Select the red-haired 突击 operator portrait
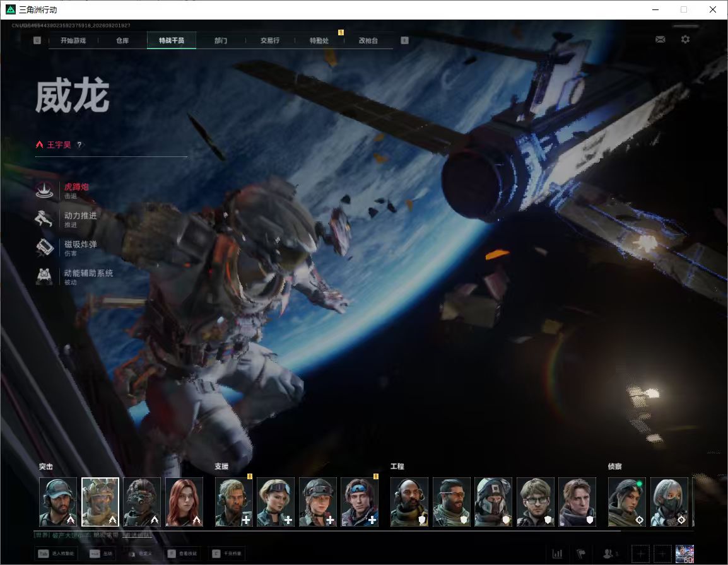This screenshot has height=565, width=728. [x=184, y=502]
